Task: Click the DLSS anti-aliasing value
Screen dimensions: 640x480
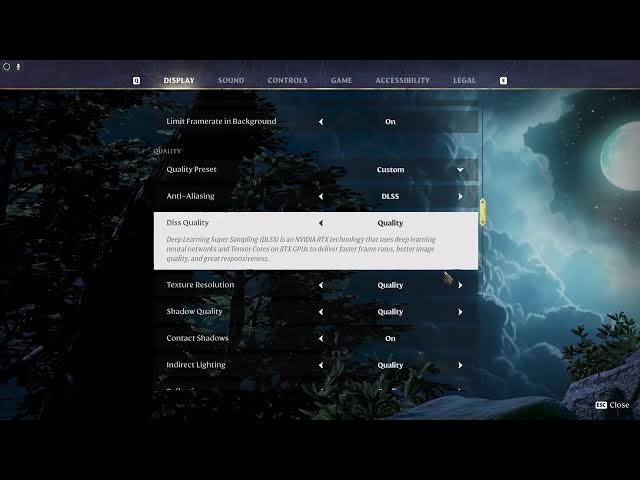Action: click(x=390, y=196)
